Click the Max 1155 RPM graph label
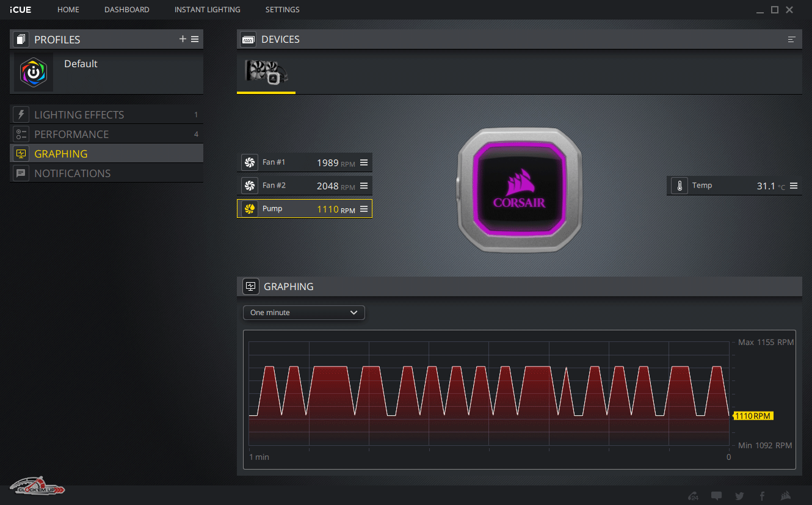Screen dimensions: 812x505 [766, 343]
